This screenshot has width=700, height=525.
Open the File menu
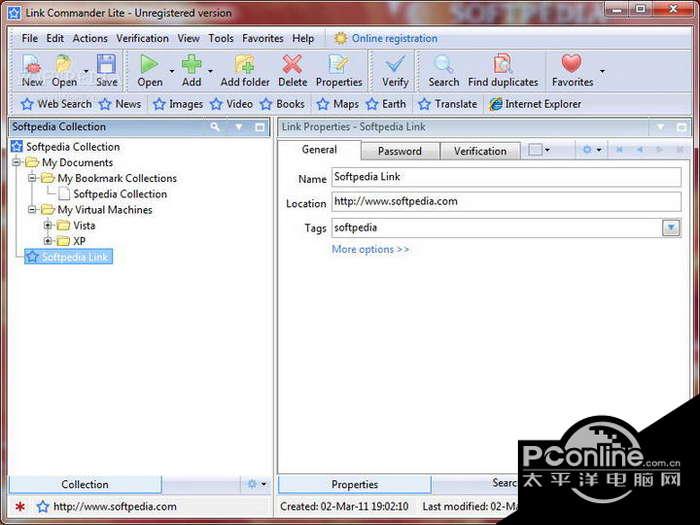point(29,38)
